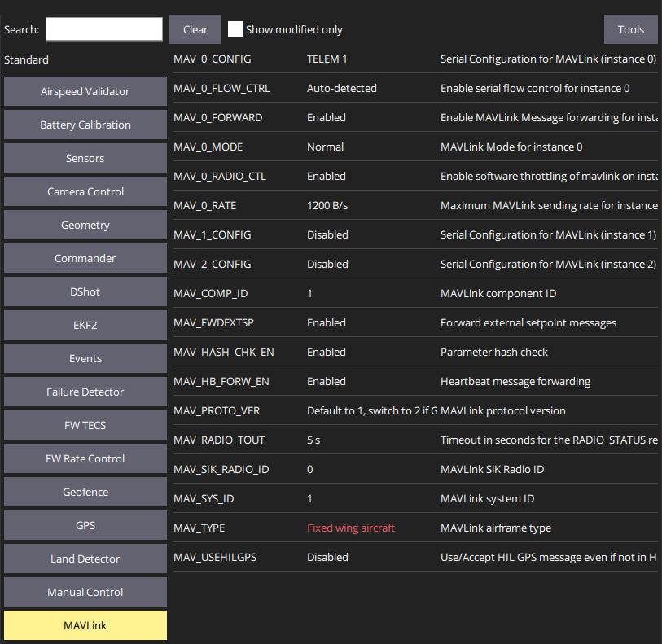
Task: Toggle the MAV_0_FORWARD Enabled parameter
Action: pos(326,117)
